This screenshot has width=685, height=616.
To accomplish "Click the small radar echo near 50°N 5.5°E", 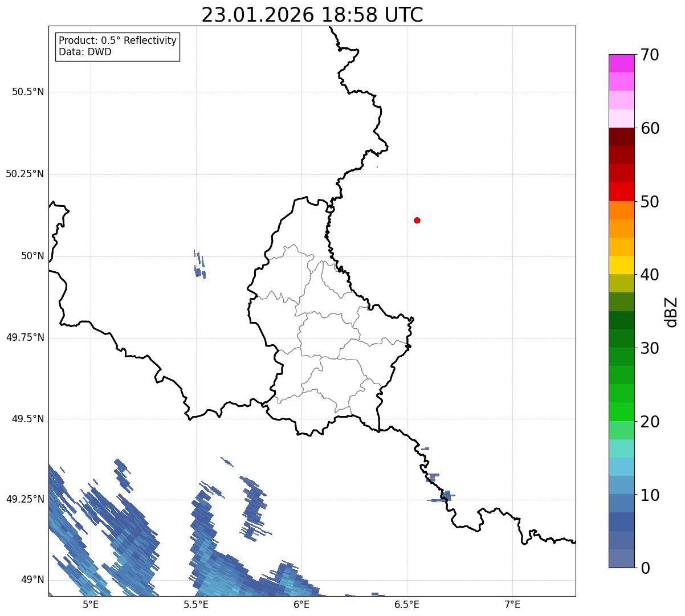I will (x=199, y=265).
